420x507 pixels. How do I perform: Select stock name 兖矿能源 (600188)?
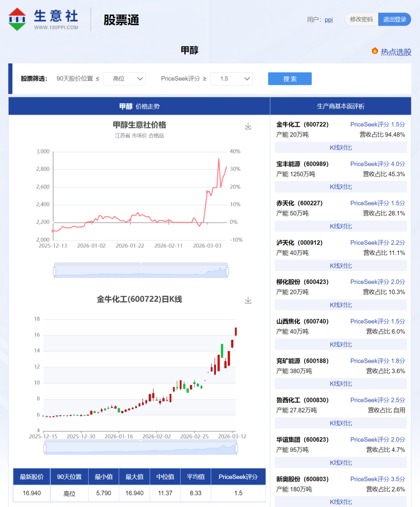303,361
